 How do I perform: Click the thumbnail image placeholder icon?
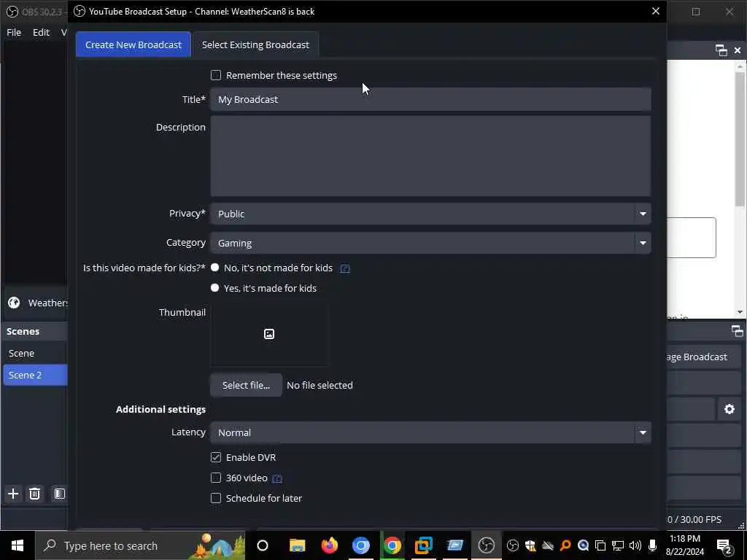coord(269,334)
